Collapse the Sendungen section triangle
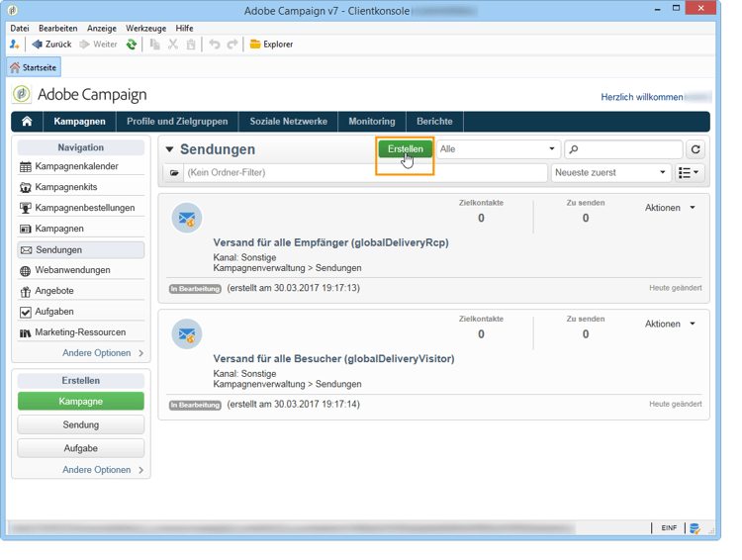742x560 pixels. (169, 149)
